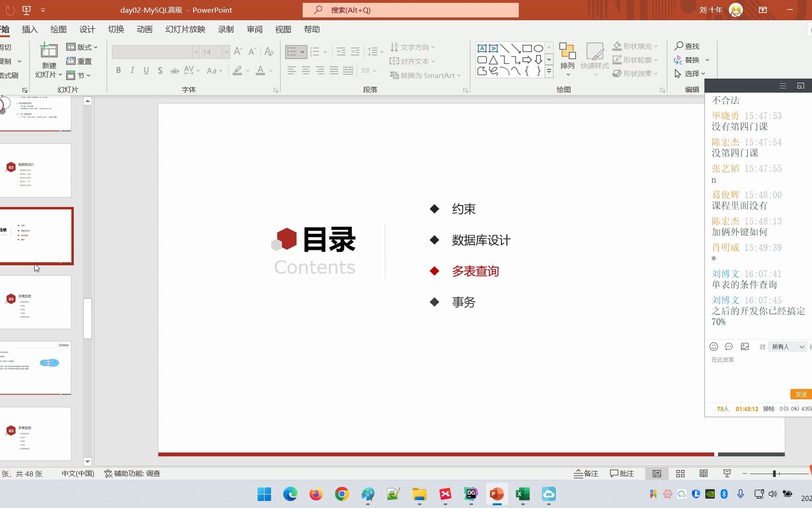Screen dimensions: 812x508
Task: Reset the slide layout
Action: pos(79,61)
